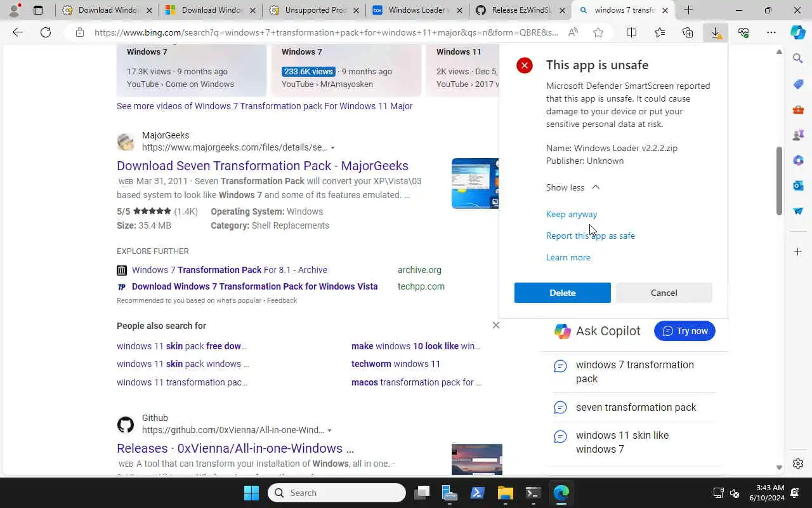Open Copilot sidebar icon

pos(798,32)
